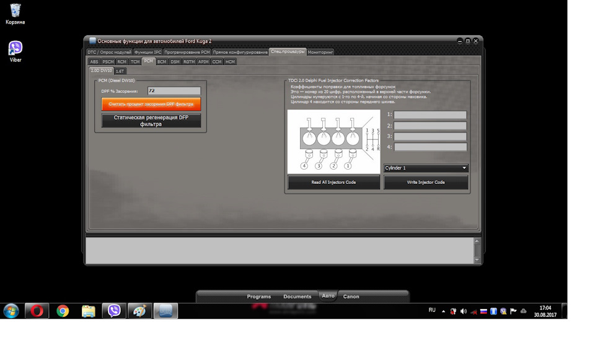
Task: Open the power plug tray icon
Action: pos(453,311)
